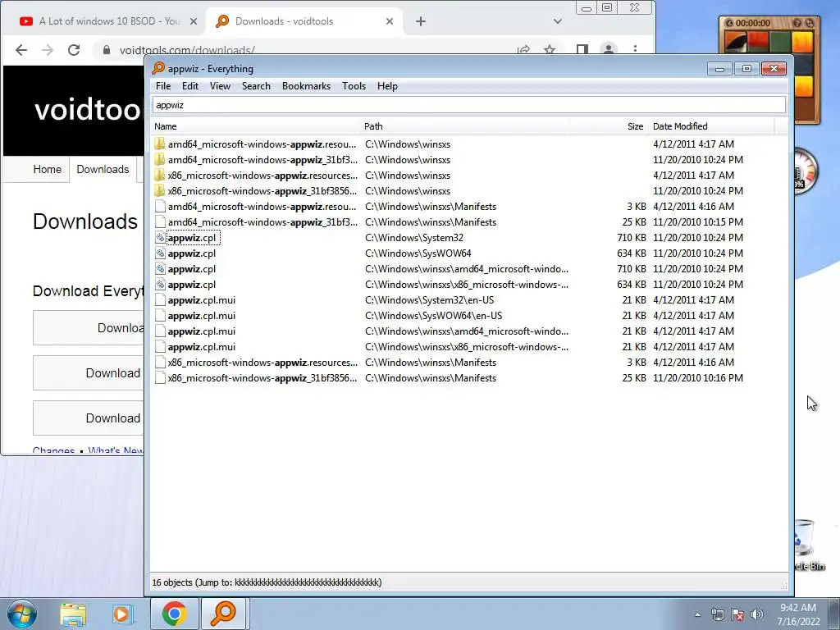
Task: Sort results by Size column header
Action: tap(609, 126)
